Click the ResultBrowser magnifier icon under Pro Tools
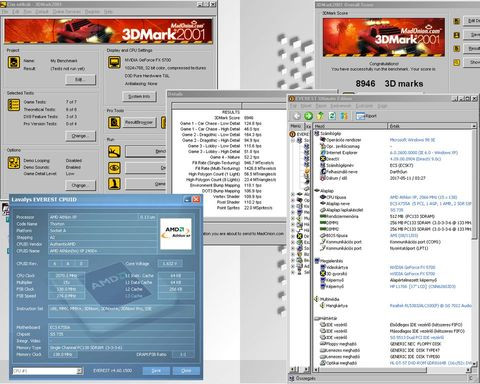The height and width of the screenshot is (384, 480). [114, 122]
